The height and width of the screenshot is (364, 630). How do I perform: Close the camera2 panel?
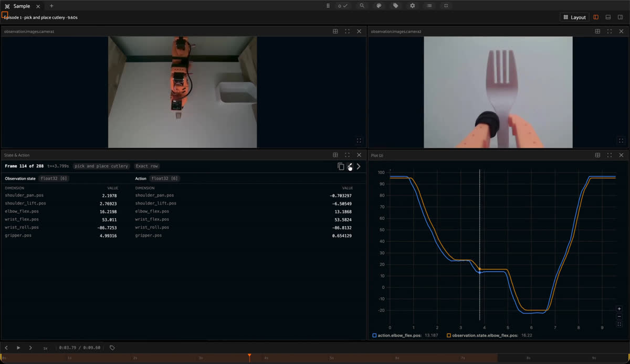[622, 31]
